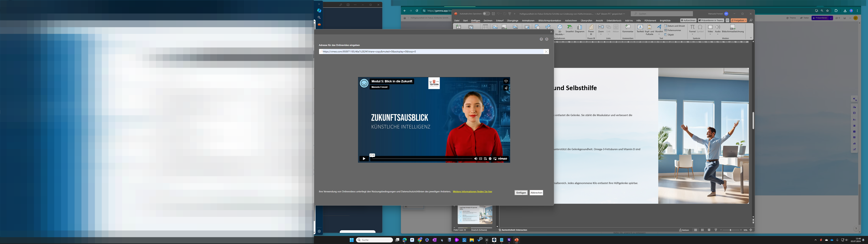This screenshot has width=868, height=244.
Task: Open OneNote from the taskbar
Action: pyautogui.click(x=434, y=240)
